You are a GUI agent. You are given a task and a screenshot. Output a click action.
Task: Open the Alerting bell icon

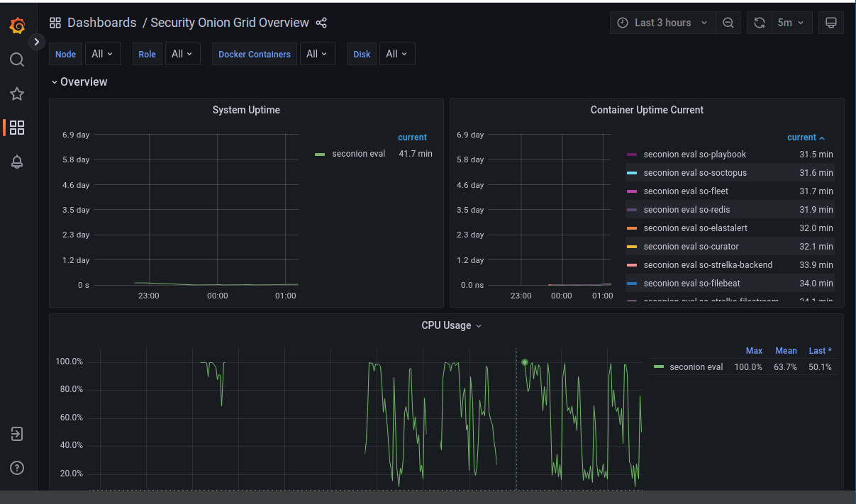17,162
